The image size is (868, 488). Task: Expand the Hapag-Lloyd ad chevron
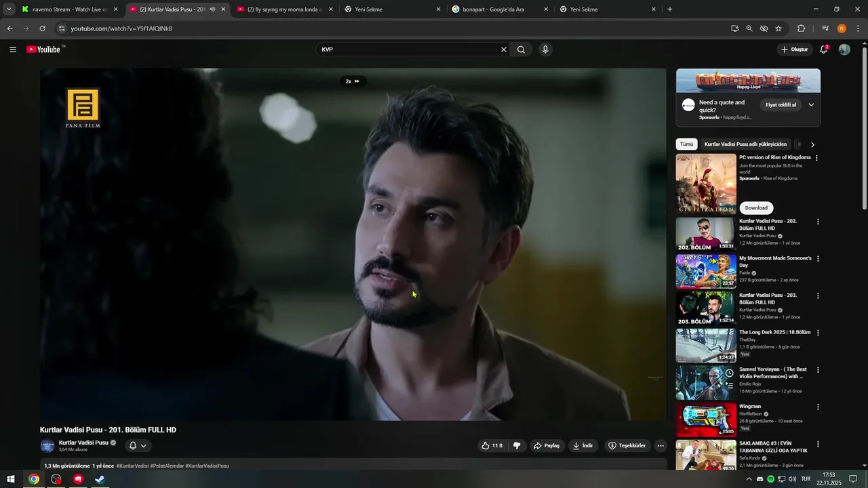811,105
